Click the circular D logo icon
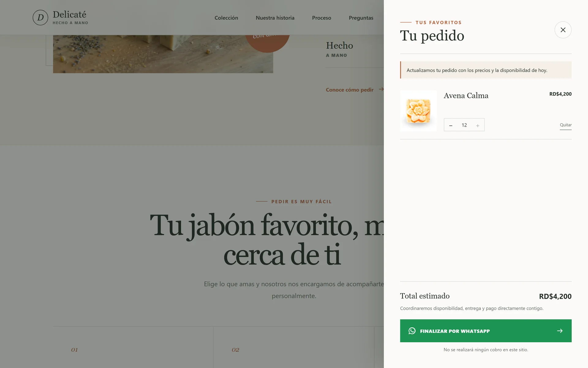This screenshot has height=368, width=588. click(40, 17)
